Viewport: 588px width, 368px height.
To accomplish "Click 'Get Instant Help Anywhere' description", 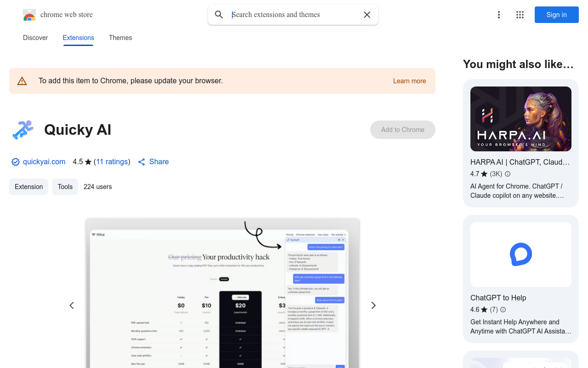I will point(521,327).
